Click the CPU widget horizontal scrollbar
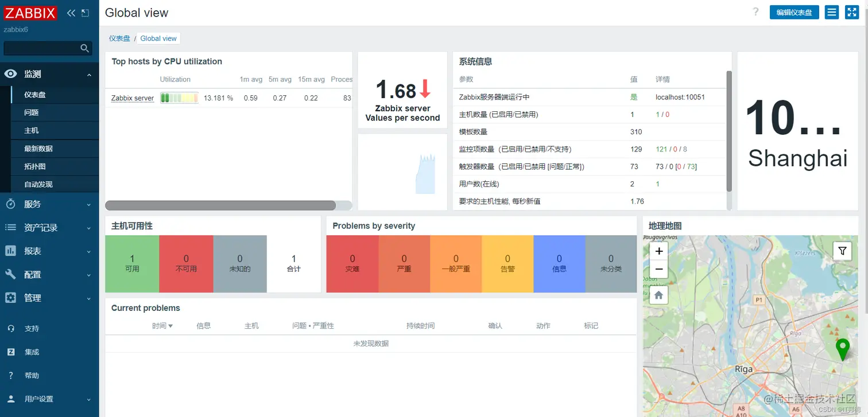 click(220, 205)
